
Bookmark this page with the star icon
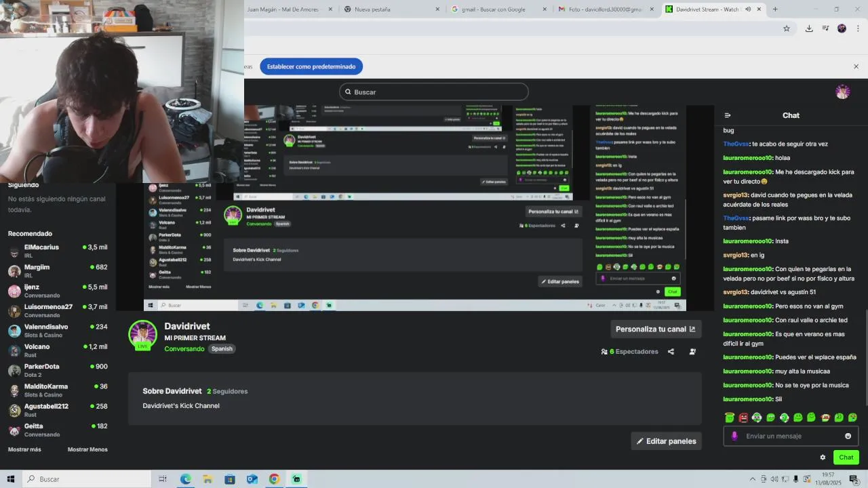(787, 28)
